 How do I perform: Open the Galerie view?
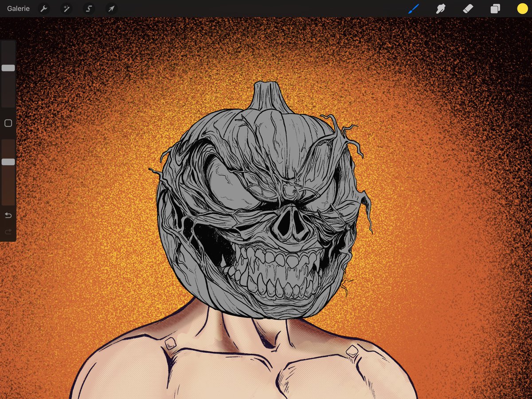(x=18, y=8)
